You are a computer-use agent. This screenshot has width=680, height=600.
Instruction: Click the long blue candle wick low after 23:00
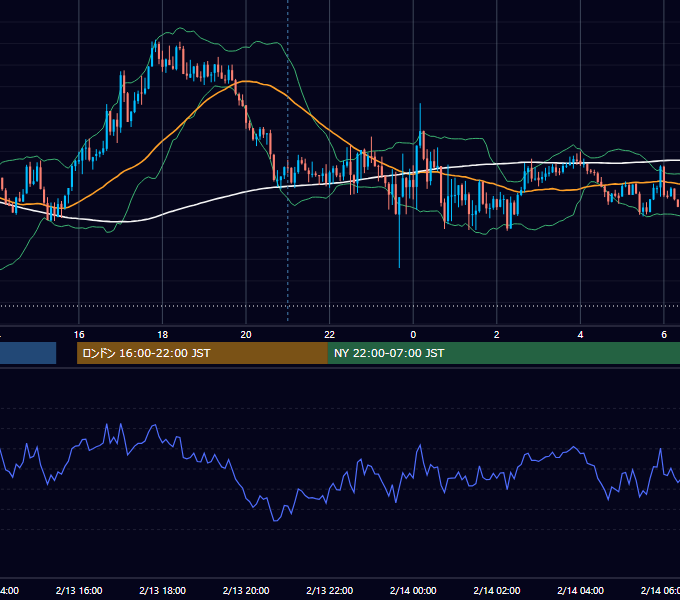click(x=399, y=265)
